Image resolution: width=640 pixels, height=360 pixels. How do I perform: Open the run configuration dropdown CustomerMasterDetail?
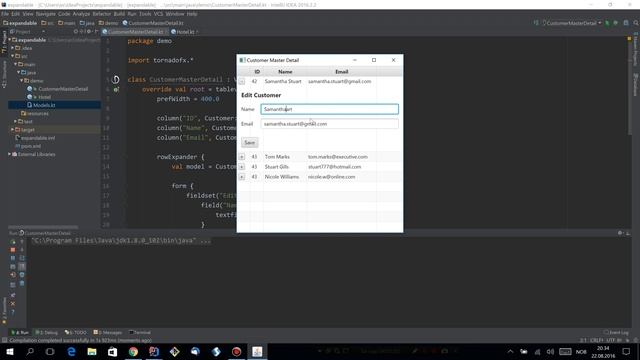(x=571, y=23)
